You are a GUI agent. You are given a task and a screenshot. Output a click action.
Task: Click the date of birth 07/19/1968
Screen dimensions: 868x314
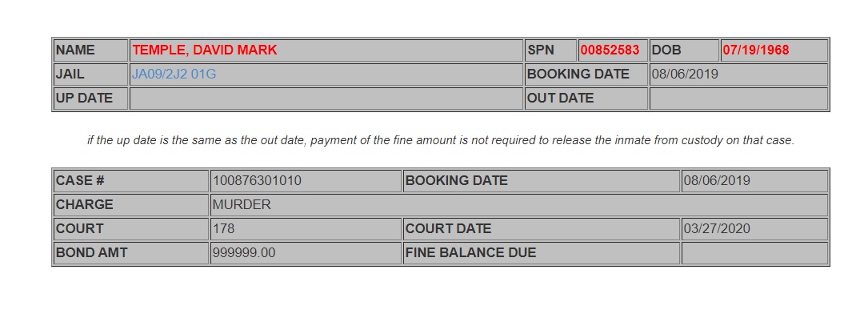756,50
